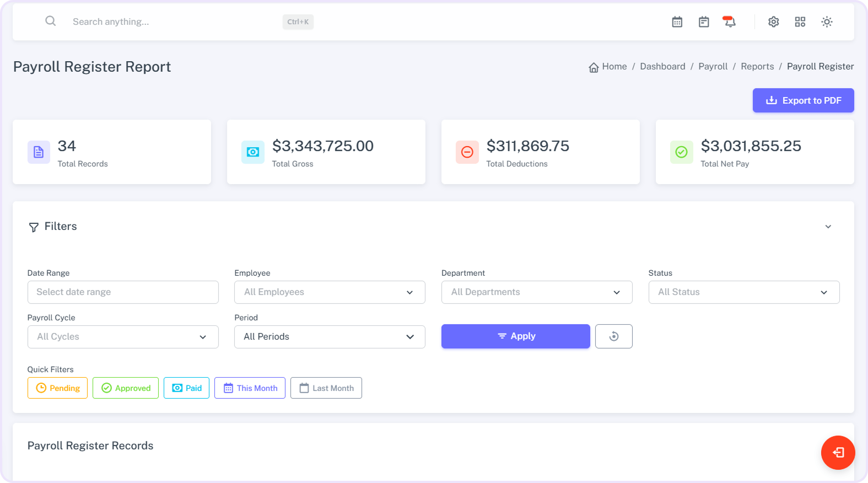Screen dimensions: 868x483
Task: Open the red notifications bell icon
Action: tap(729, 22)
